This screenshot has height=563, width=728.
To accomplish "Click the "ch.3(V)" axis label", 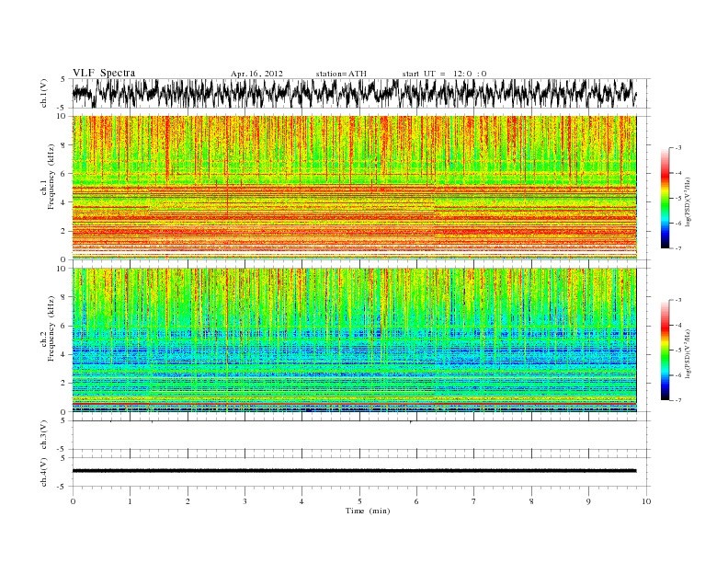I will click(44, 435).
